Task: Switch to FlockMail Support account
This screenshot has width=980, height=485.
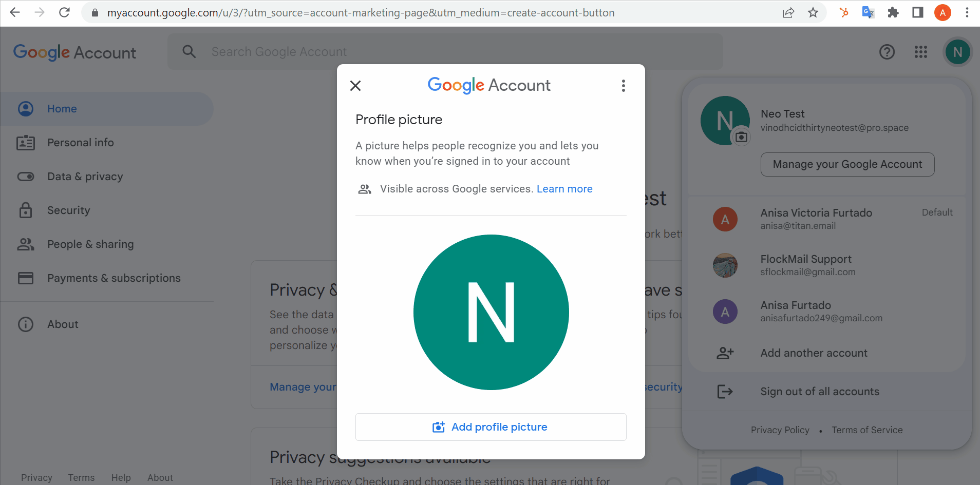Action: [x=827, y=265]
